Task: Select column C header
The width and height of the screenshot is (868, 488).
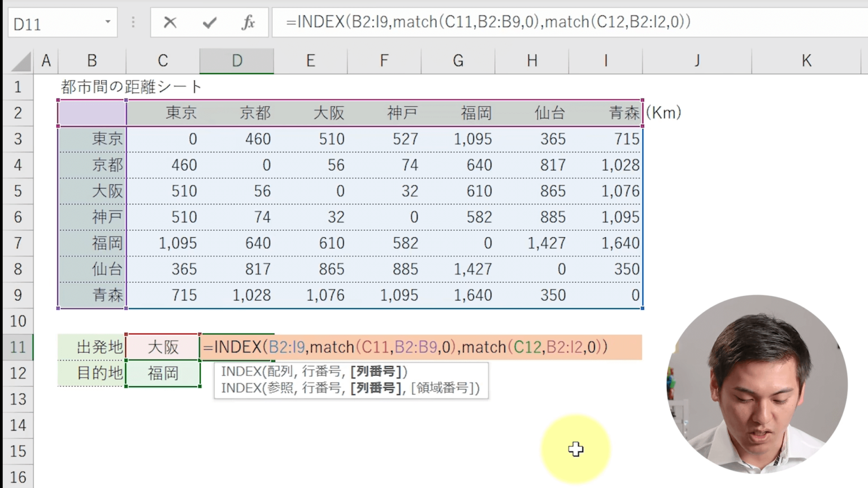Action: 163,60
